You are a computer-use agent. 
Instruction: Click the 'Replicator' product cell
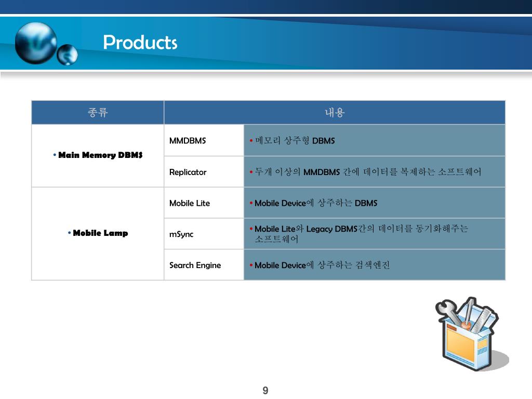tap(204, 171)
